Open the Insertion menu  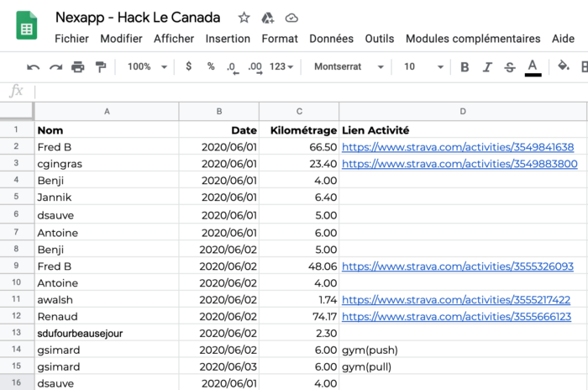(x=228, y=39)
